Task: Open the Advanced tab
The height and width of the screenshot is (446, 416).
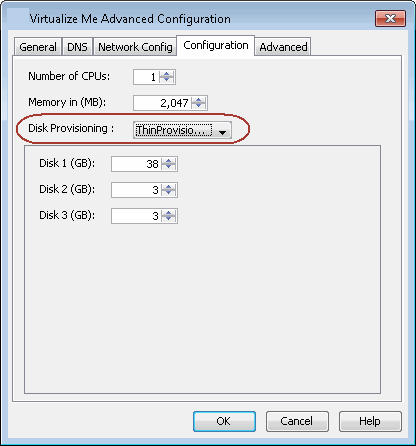Action: point(283,47)
